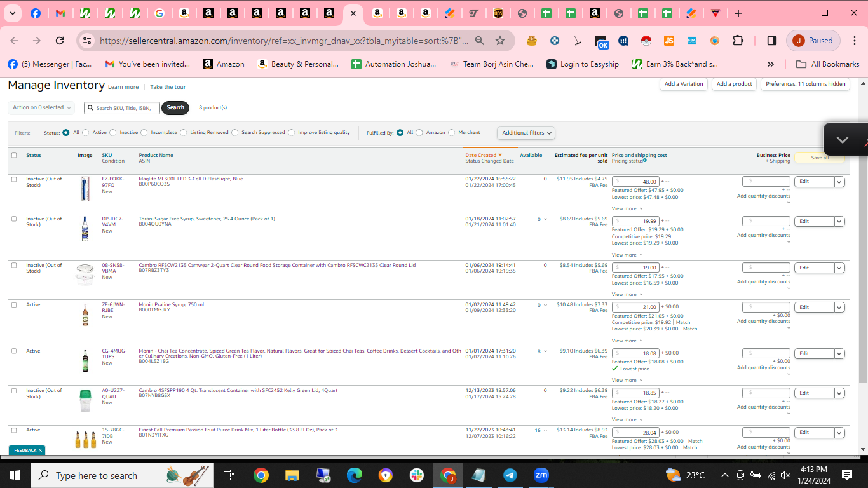Toggle the select-all checkbox in table header
The image size is (868, 488).
(x=14, y=155)
